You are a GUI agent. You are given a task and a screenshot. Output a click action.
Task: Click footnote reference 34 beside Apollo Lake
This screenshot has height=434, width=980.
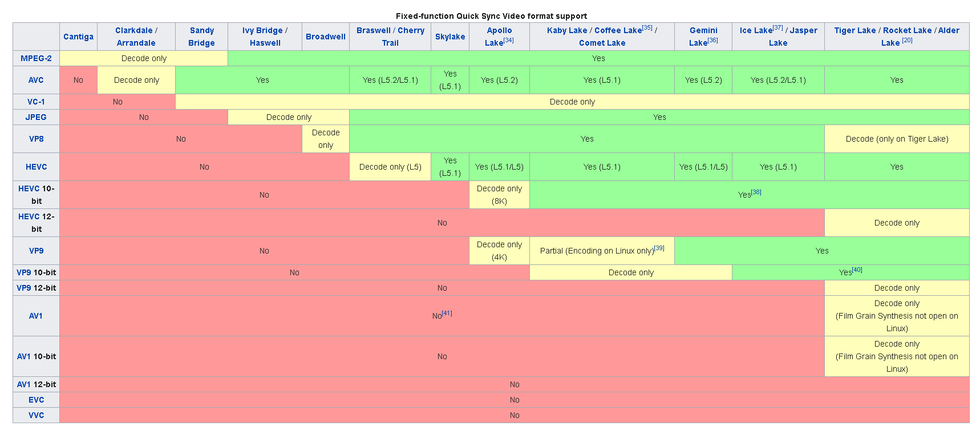pos(508,40)
